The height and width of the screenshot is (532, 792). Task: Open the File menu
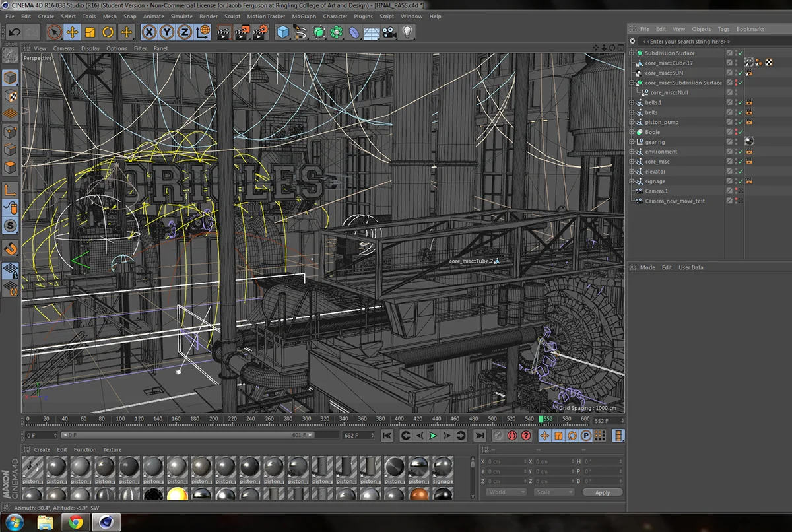point(10,16)
